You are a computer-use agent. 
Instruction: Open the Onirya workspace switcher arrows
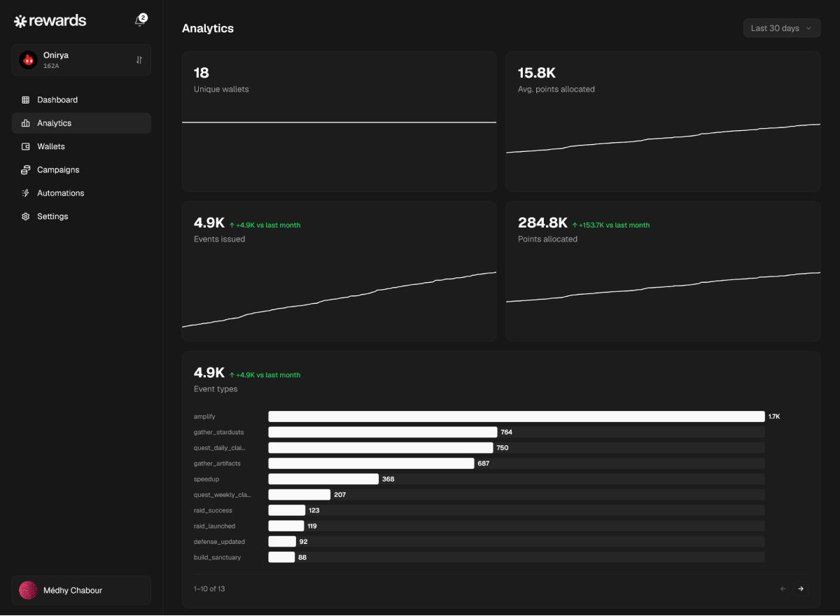pyautogui.click(x=139, y=60)
